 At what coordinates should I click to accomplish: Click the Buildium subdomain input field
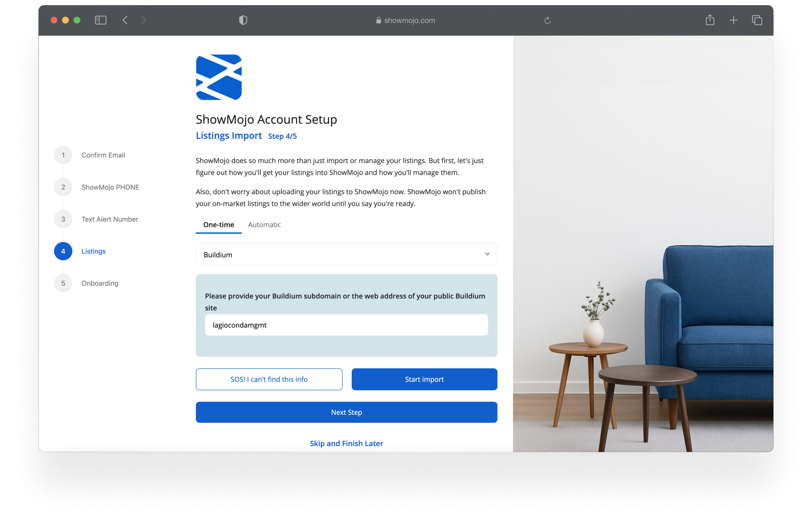coord(346,325)
